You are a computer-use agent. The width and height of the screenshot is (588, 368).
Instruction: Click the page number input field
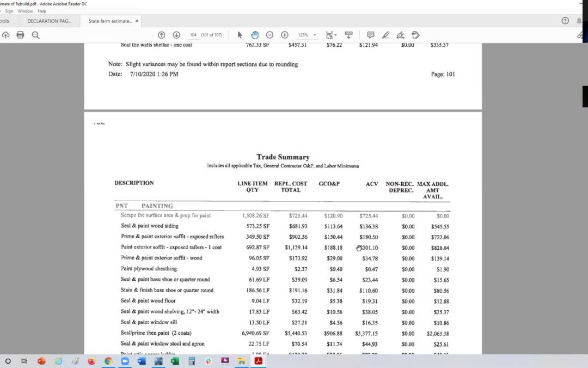pyautogui.click(x=193, y=35)
